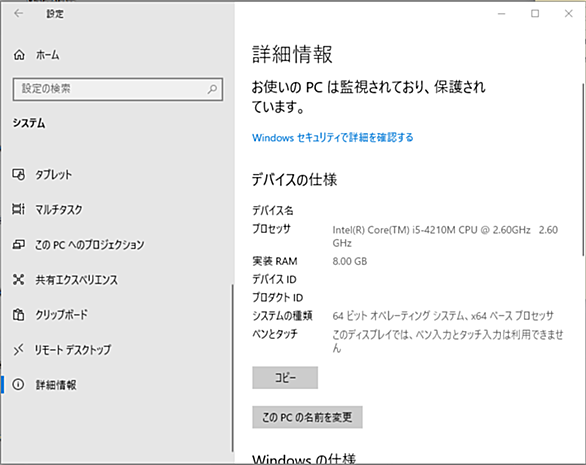Click 'このPCの名前を変更' button
Viewport: 586px width, 465px height.
(x=307, y=417)
